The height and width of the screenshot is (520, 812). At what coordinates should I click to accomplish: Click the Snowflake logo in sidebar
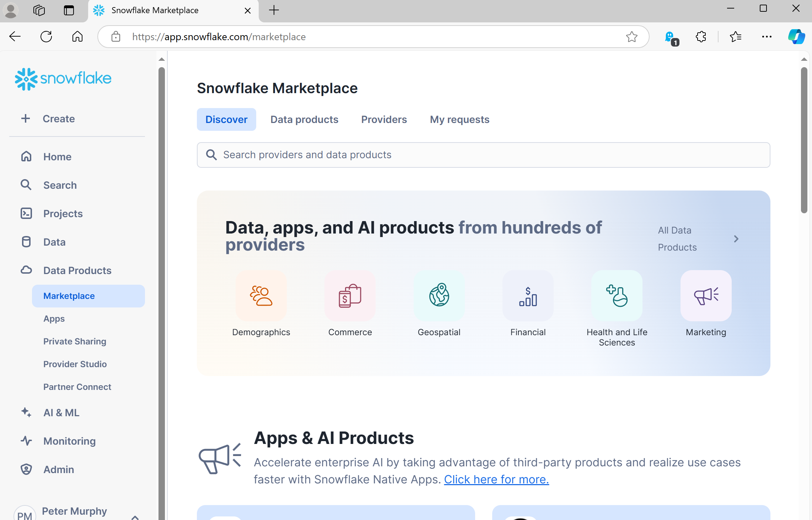coord(63,79)
